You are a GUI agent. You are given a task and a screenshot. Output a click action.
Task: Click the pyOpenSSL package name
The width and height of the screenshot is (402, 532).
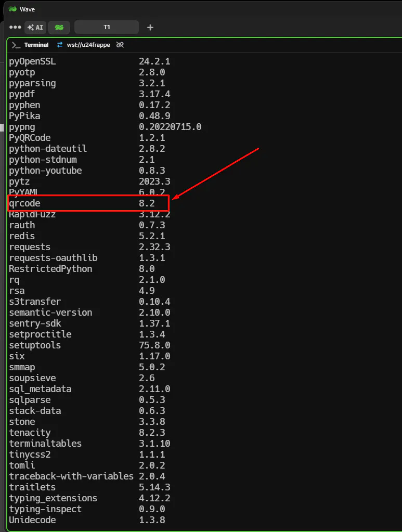pos(33,61)
